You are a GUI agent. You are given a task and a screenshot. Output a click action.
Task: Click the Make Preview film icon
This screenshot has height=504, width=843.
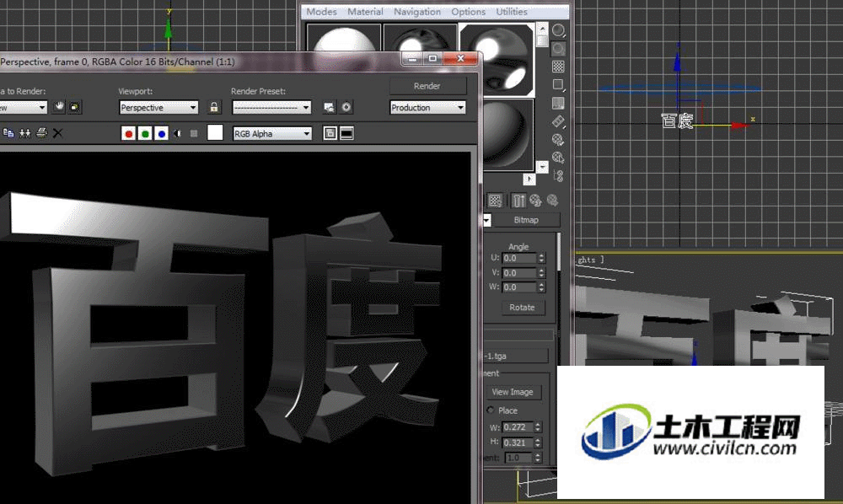click(x=559, y=121)
